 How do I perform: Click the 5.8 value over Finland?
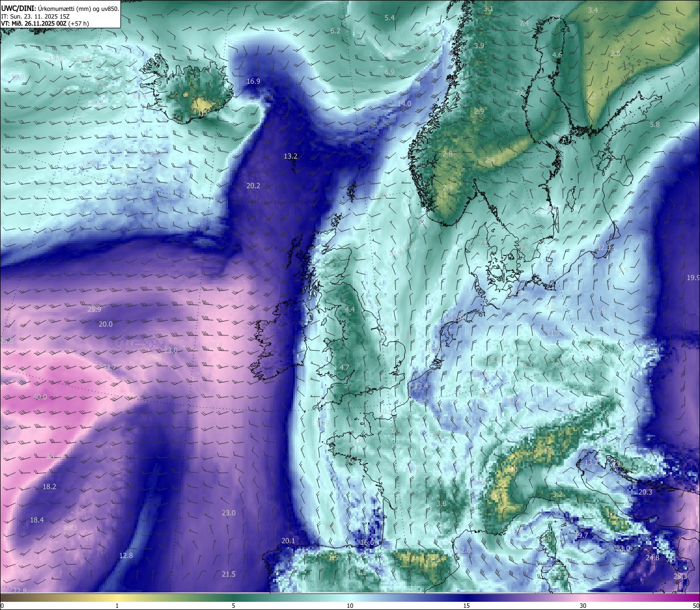655,124
